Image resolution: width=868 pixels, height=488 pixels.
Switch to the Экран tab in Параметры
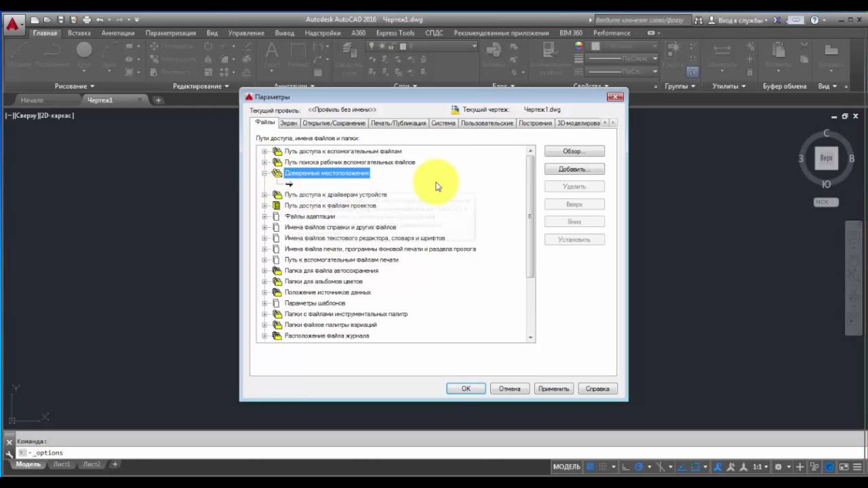289,123
